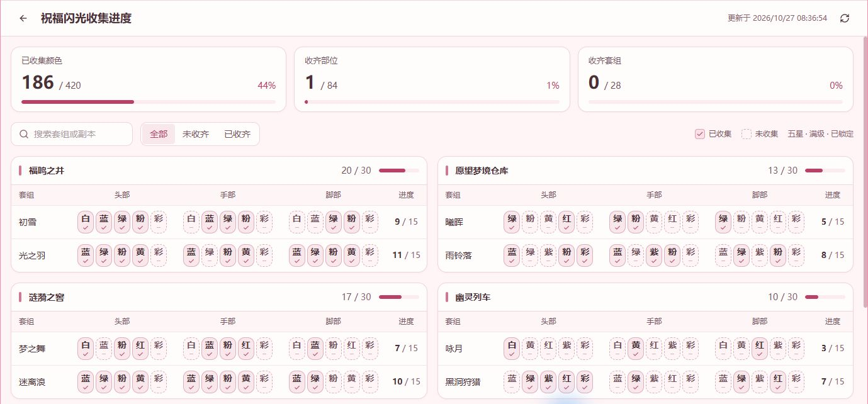Toggle 曦晖 手部 粉 color chip
868x404 pixels.
tap(636, 222)
